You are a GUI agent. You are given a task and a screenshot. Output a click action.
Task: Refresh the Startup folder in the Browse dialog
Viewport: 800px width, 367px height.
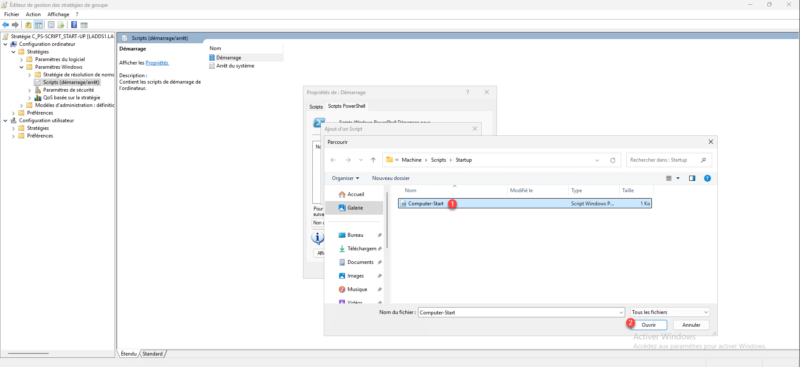[x=613, y=160]
